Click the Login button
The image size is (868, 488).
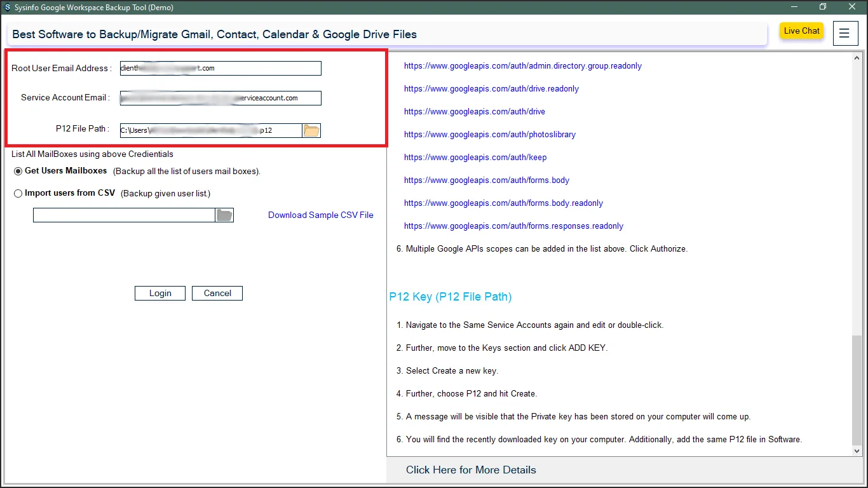(160, 293)
